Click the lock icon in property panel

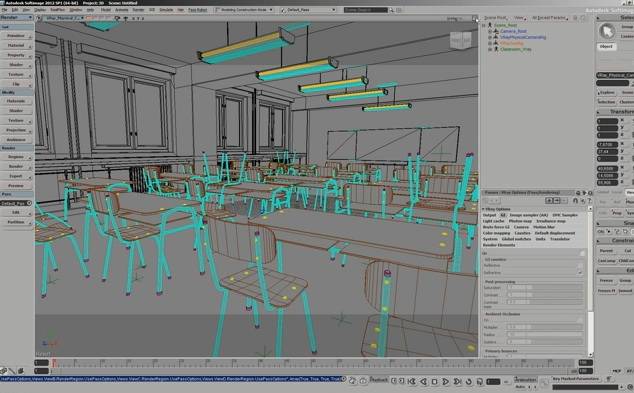(575, 201)
